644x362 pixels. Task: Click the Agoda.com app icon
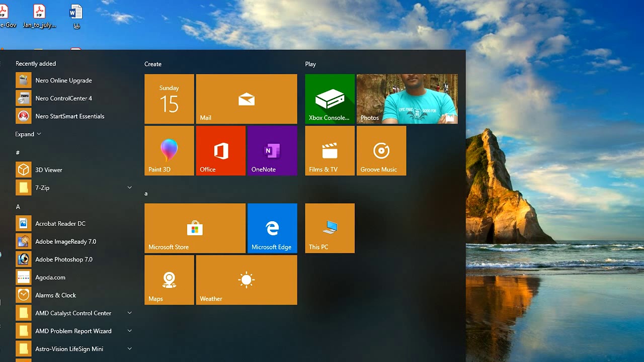pyautogui.click(x=23, y=277)
